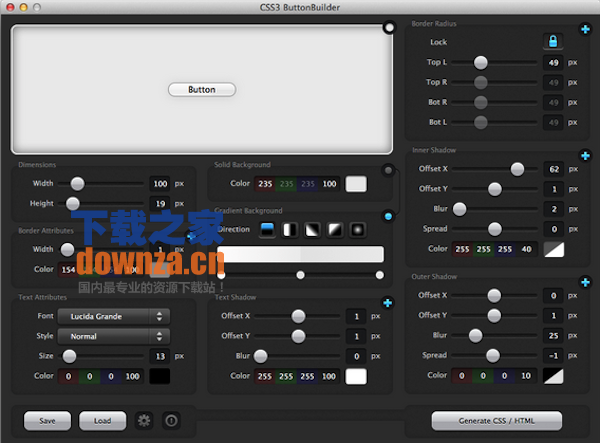Screen dimensions: 600x443
Task: Click the Top L radius value field
Action: point(553,63)
